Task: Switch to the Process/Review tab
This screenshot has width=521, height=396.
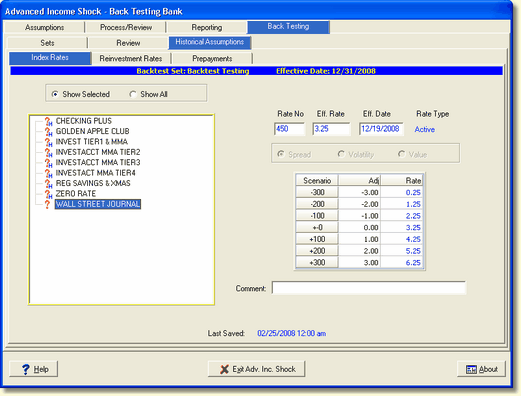Action: (x=126, y=27)
